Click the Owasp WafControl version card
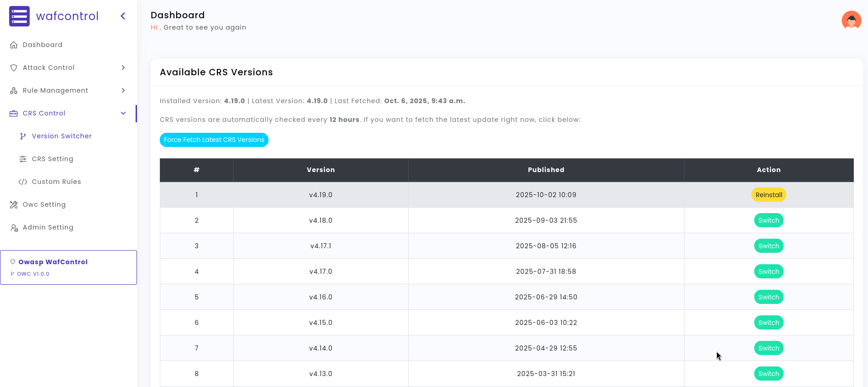 click(x=68, y=267)
